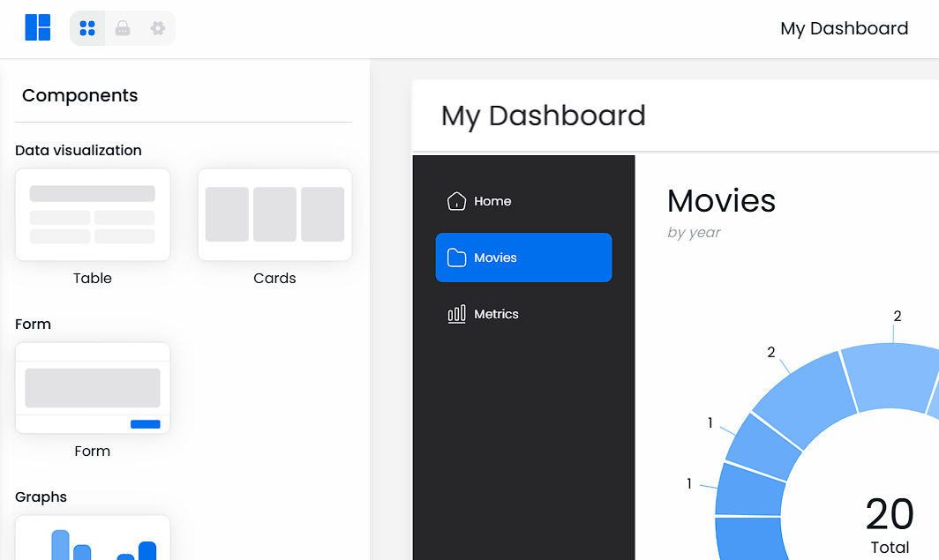Viewport: 939px width, 560px height.
Task: Click the by year subtitle text
Action: tap(694, 233)
